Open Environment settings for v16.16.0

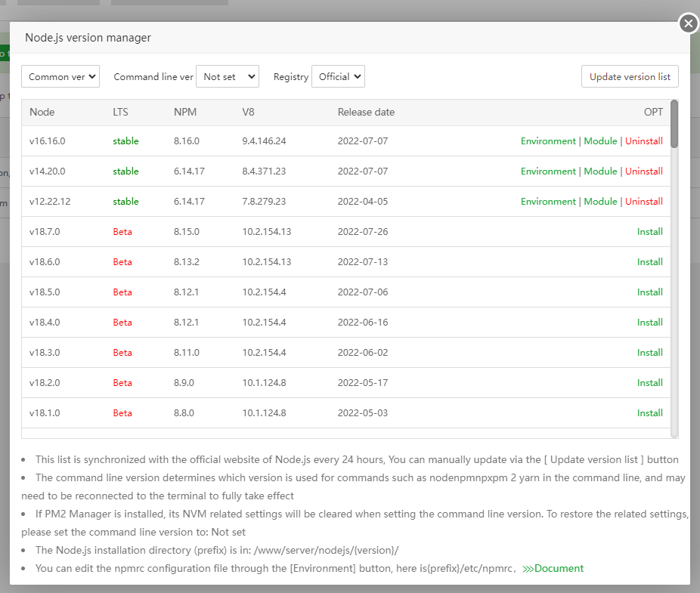548,141
